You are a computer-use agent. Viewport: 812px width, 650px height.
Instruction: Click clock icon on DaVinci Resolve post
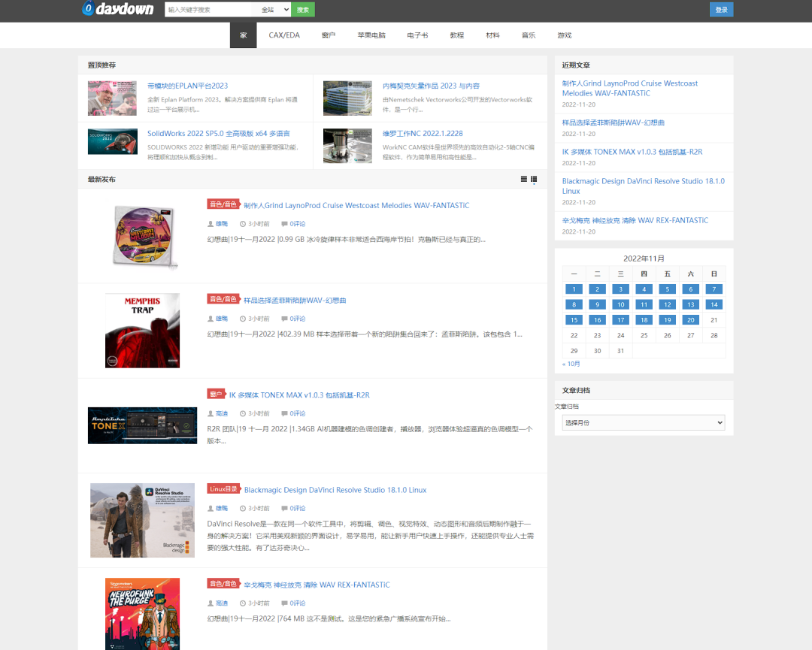pos(242,508)
